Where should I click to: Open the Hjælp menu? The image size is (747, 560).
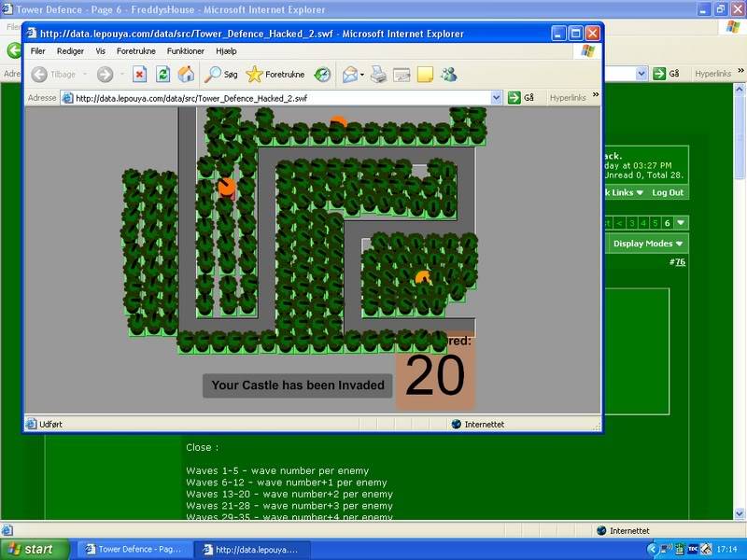pyautogui.click(x=226, y=51)
